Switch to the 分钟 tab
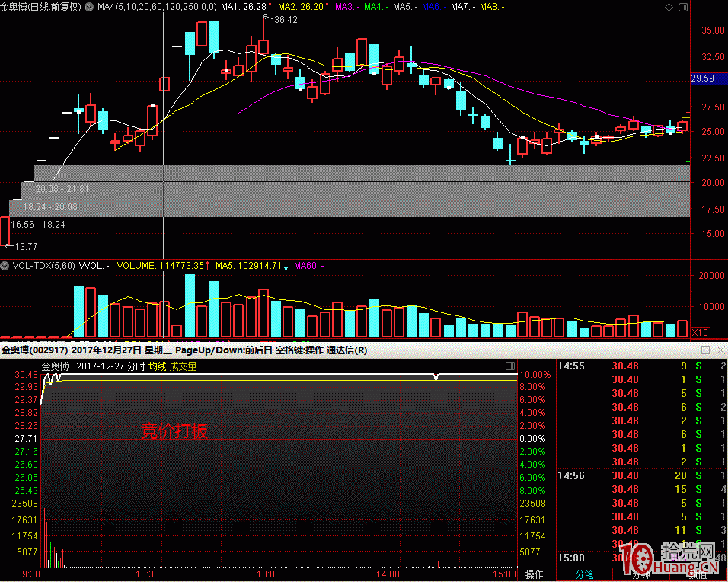Image resolution: width=728 pixels, height=582 pixels. pos(640,575)
